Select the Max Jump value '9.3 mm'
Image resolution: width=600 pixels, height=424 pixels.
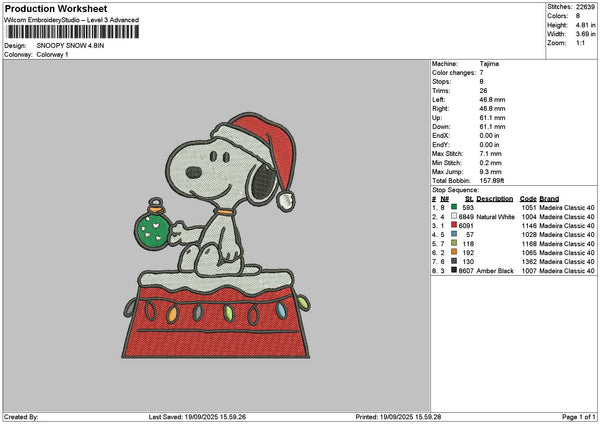tap(490, 172)
